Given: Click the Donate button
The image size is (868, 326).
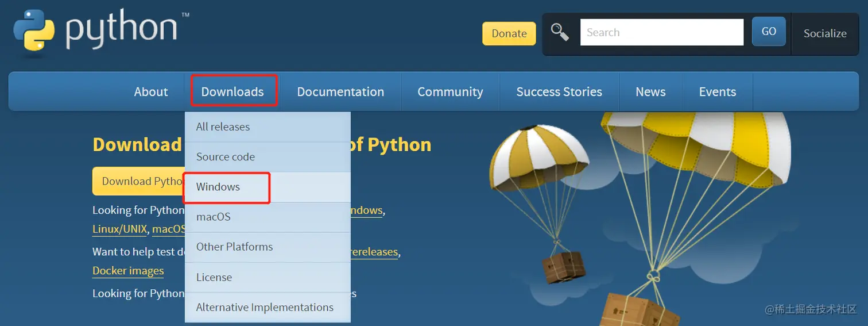Looking at the screenshot, I should click(x=509, y=33).
